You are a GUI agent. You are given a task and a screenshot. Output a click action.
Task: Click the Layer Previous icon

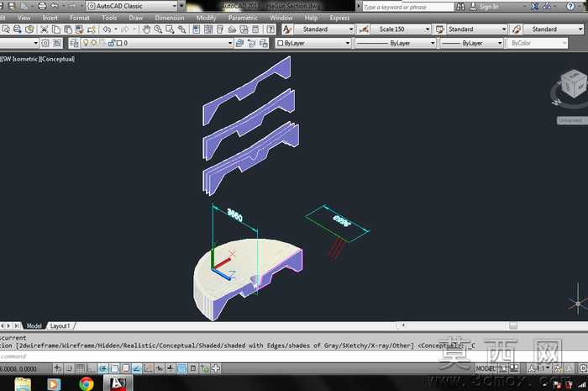tap(252, 43)
